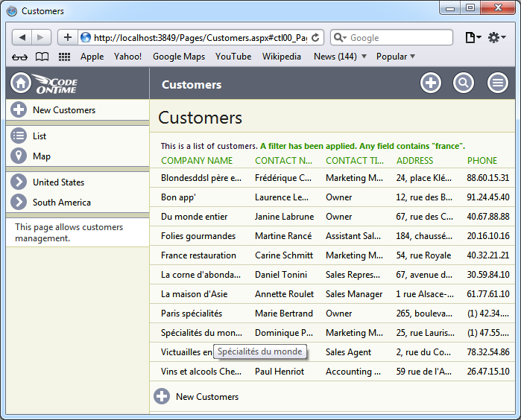This screenshot has height=420, width=521.
Task: Click the plus icon in the Customers header
Action: tap(431, 83)
